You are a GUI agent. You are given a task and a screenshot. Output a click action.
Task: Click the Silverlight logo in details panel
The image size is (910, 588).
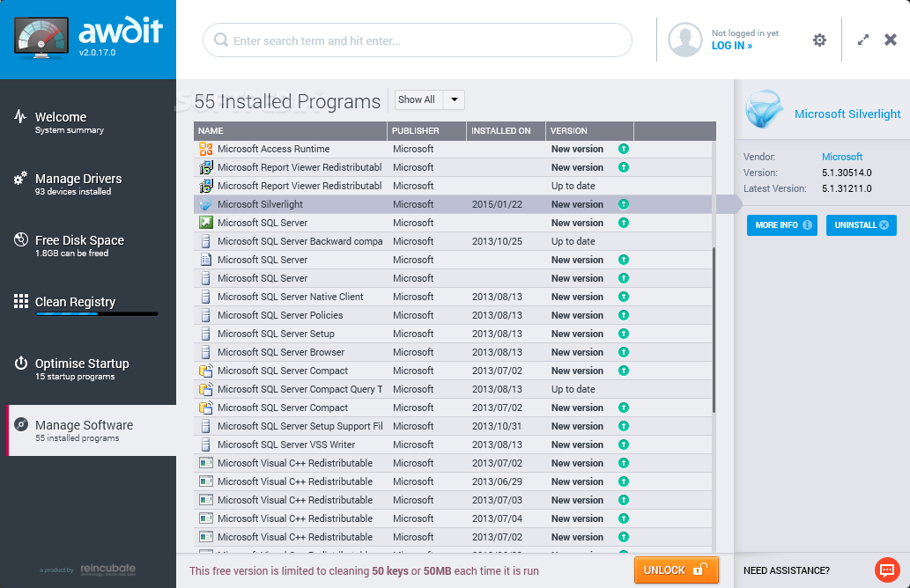pos(763,109)
